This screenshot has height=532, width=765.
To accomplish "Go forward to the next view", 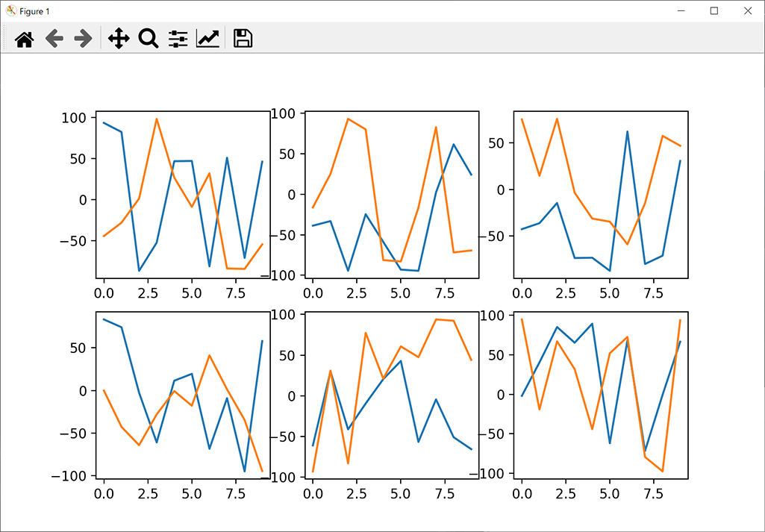I will pyautogui.click(x=84, y=39).
